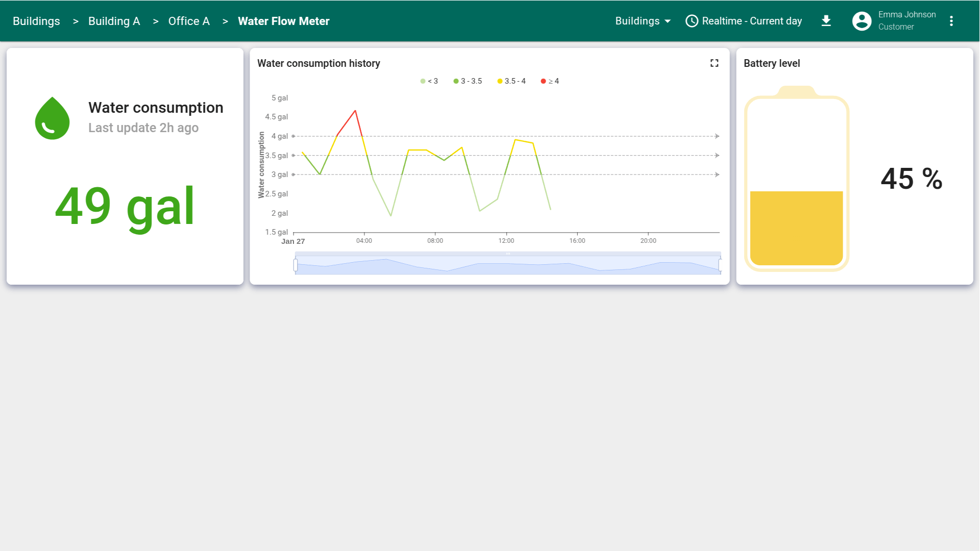Click the green water drop icon
The height and width of the screenshot is (551, 980).
click(x=52, y=118)
